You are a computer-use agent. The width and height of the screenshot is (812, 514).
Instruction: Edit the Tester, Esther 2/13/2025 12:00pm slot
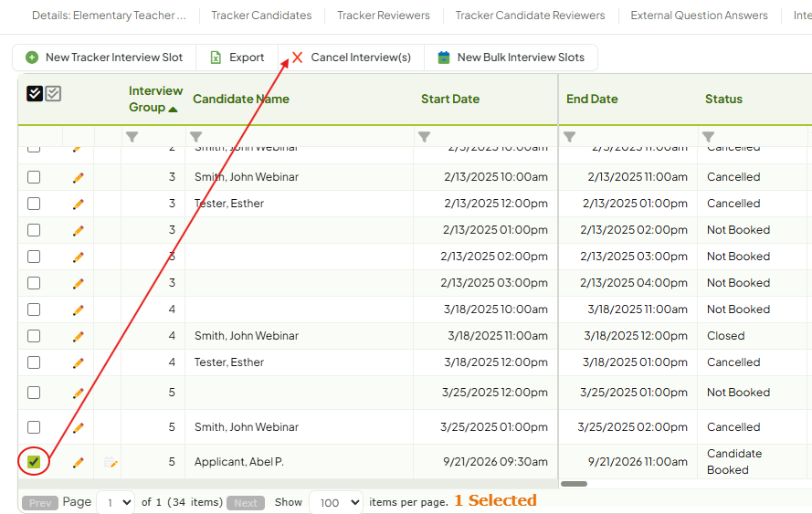click(x=79, y=204)
